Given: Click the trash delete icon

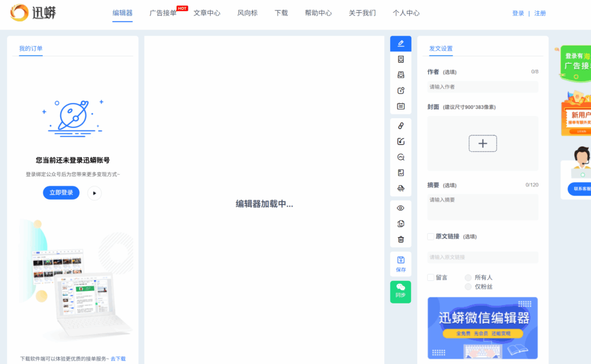Looking at the screenshot, I should pyautogui.click(x=401, y=239).
